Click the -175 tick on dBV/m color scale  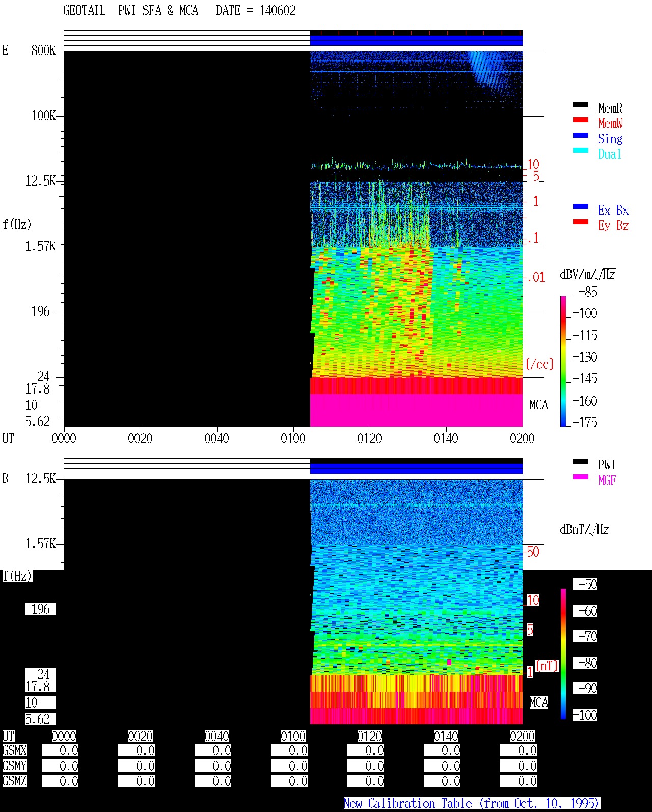(x=585, y=422)
